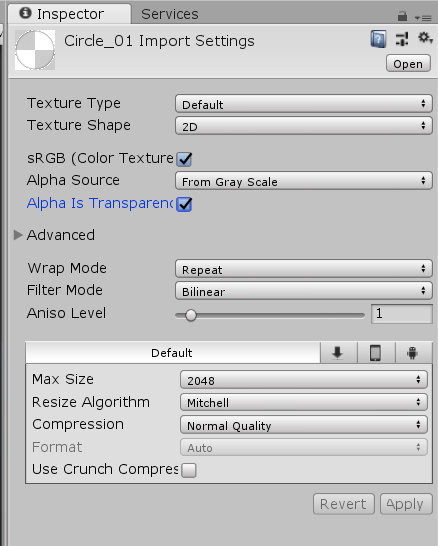The width and height of the screenshot is (438, 546).
Task: Open the Texture Type dropdown
Action: point(304,104)
